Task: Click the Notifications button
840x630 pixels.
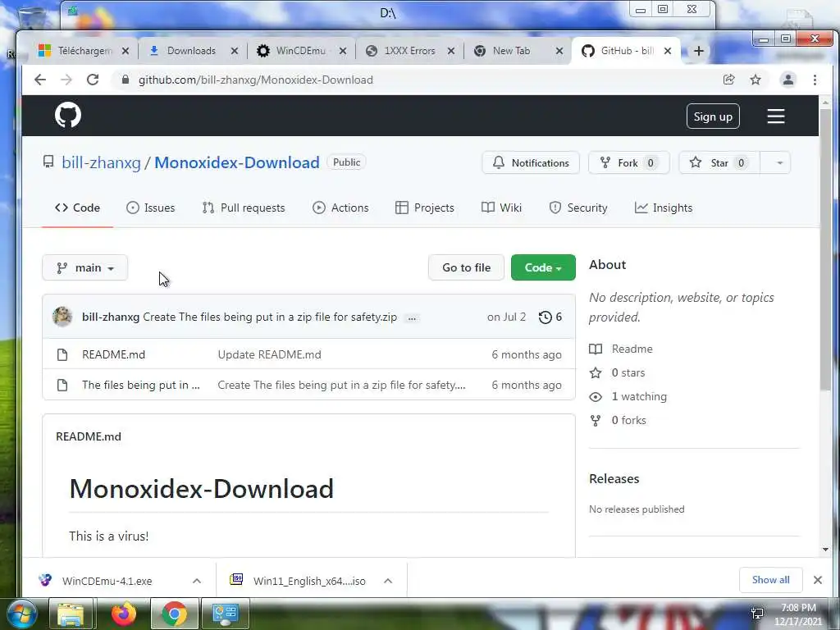Action: pyautogui.click(x=531, y=163)
